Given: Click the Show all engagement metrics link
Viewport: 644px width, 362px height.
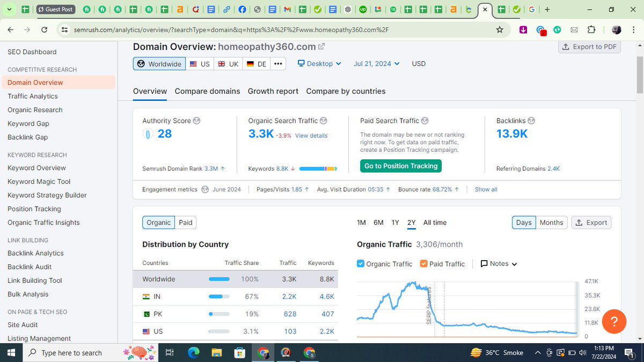Looking at the screenshot, I should point(486,189).
